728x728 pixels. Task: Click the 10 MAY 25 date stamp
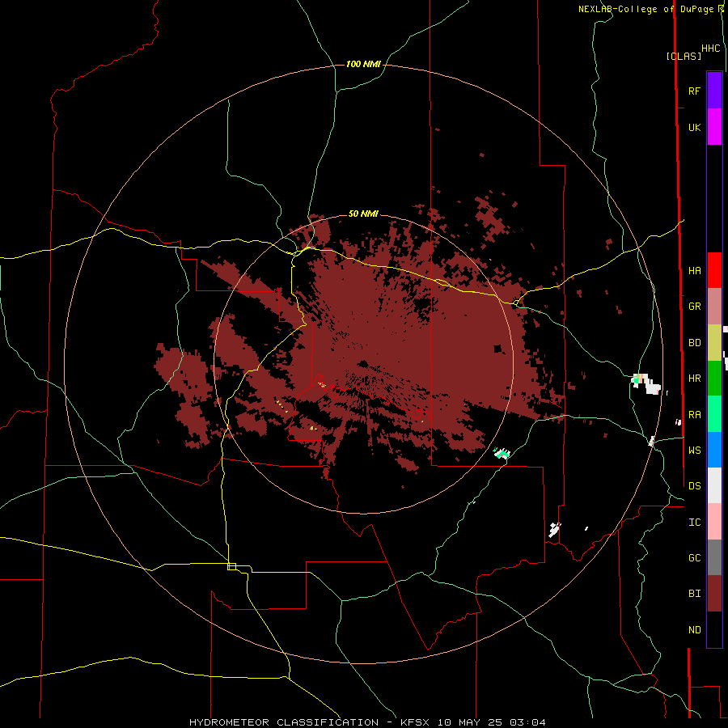click(x=470, y=722)
